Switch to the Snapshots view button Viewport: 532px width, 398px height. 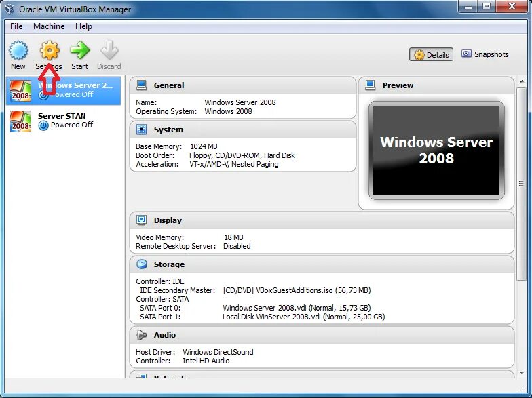tap(484, 54)
